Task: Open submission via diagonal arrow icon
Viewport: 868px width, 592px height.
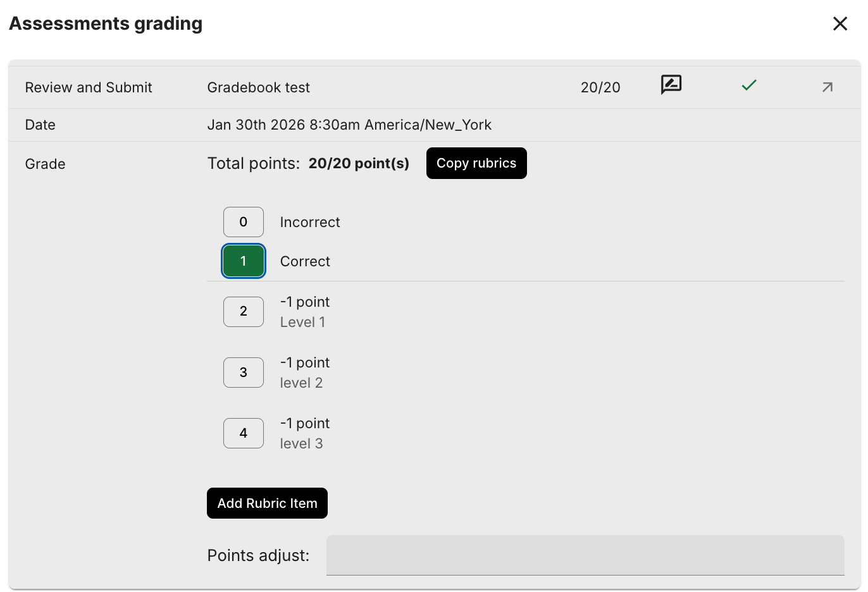Action: click(827, 87)
